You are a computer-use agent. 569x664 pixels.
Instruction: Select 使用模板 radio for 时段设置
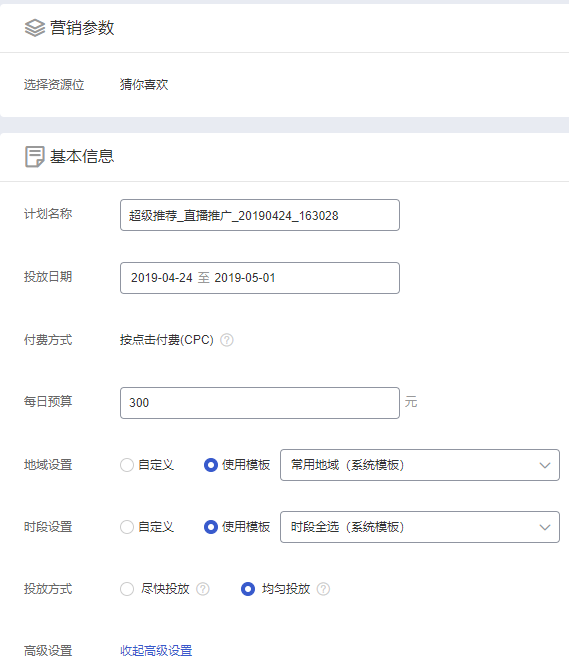(211, 527)
